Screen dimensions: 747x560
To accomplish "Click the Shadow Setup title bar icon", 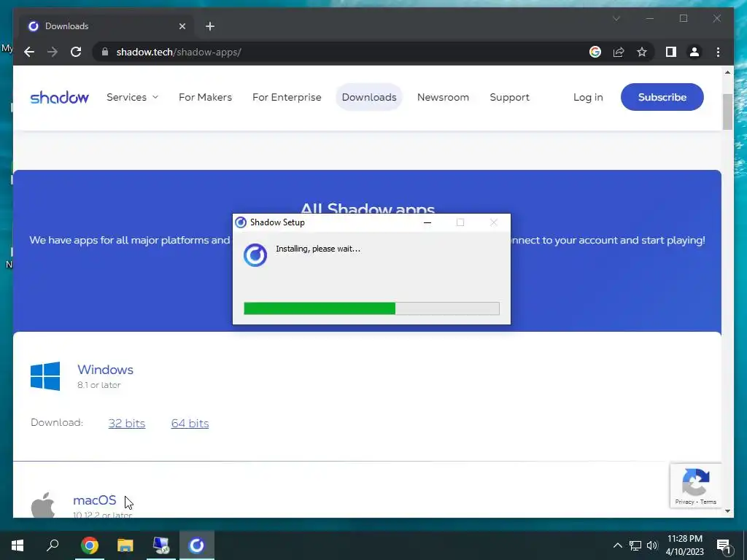I will [x=241, y=222].
